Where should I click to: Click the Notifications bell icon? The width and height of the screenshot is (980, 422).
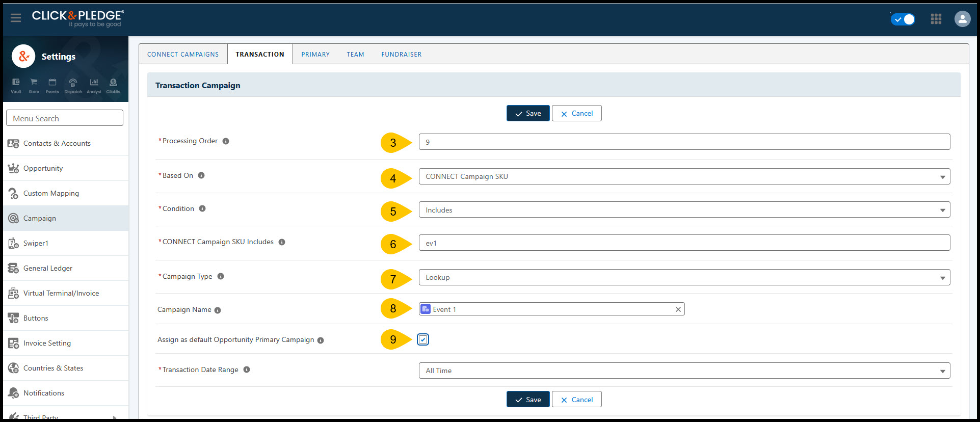click(x=13, y=393)
